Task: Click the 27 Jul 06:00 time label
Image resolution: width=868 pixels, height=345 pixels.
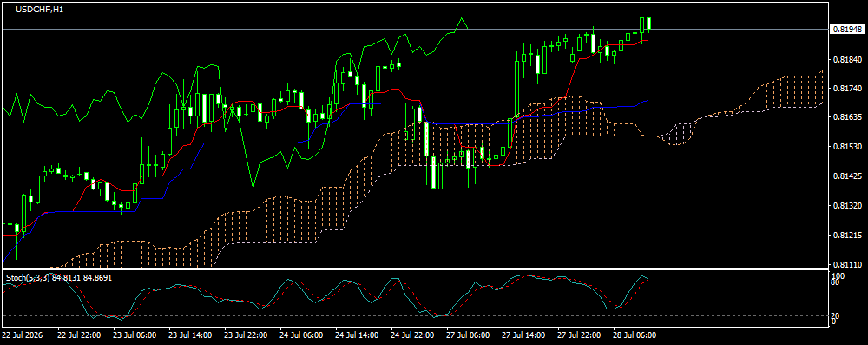Action: [469, 335]
